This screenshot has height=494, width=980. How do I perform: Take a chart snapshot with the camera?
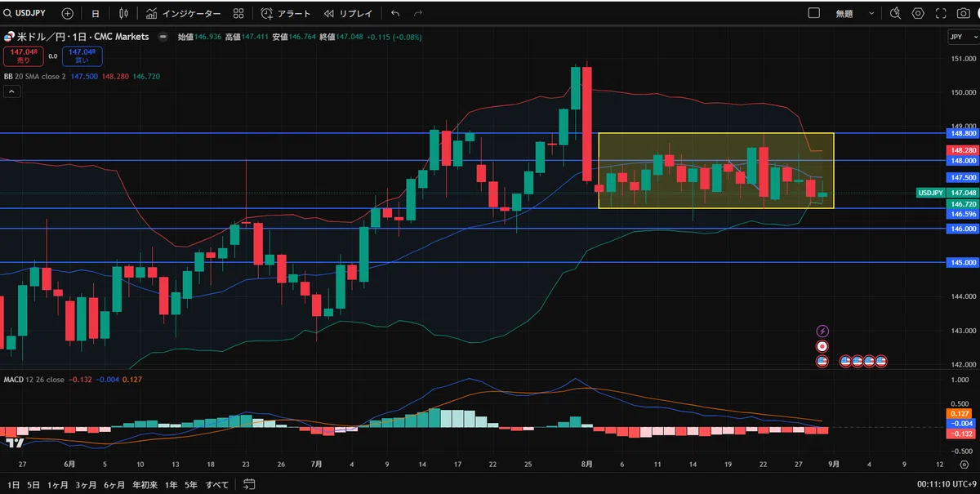pyautogui.click(x=964, y=13)
